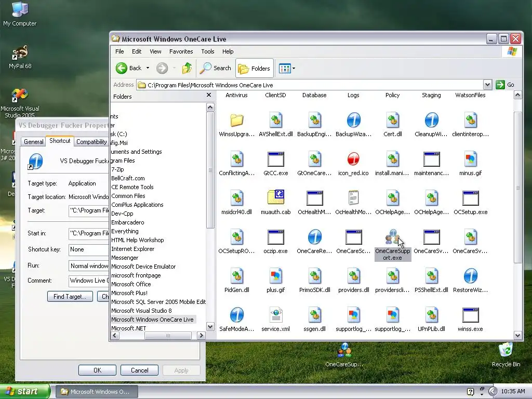Screen dimensions: 532x399
Task: Select the SafeModeA... application icon
Action: (x=236, y=315)
